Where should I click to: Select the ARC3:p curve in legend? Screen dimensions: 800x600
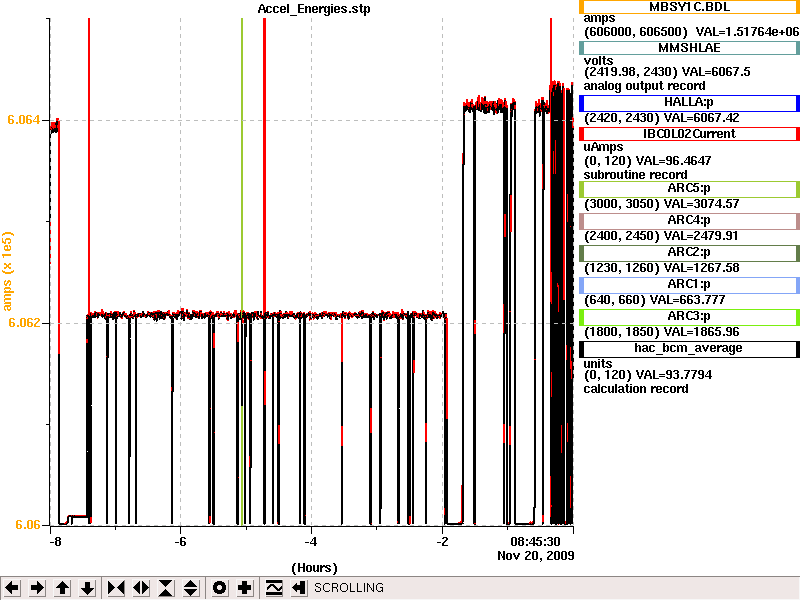pos(689,316)
